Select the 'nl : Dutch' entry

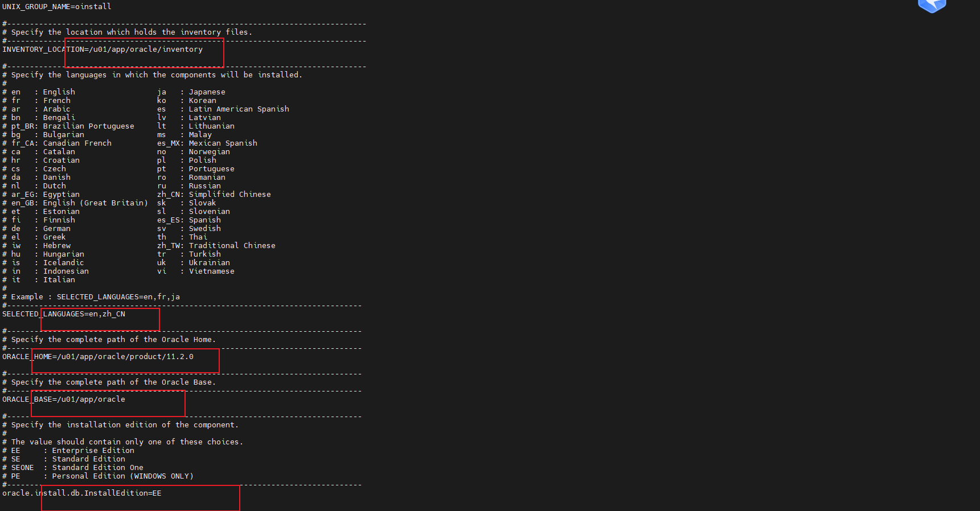39,186
